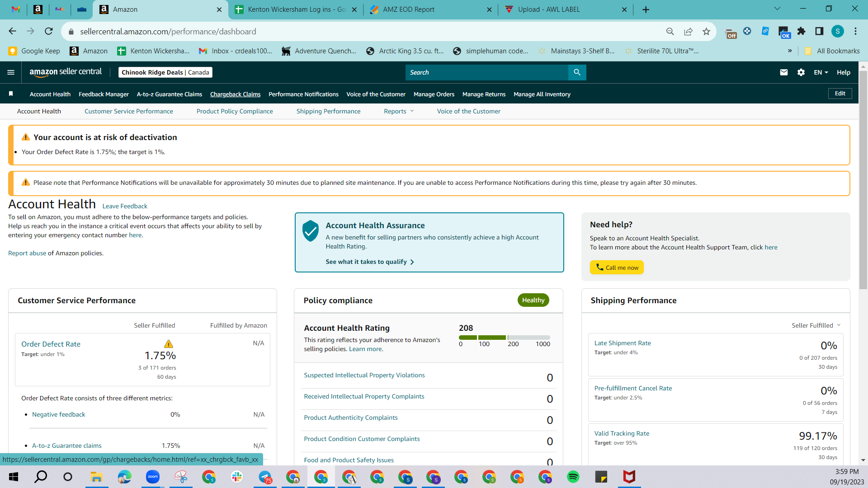This screenshot has height=488, width=868.
Task: Open Suspected Intellectual Property Violations
Action: pyautogui.click(x=364, y=375)
